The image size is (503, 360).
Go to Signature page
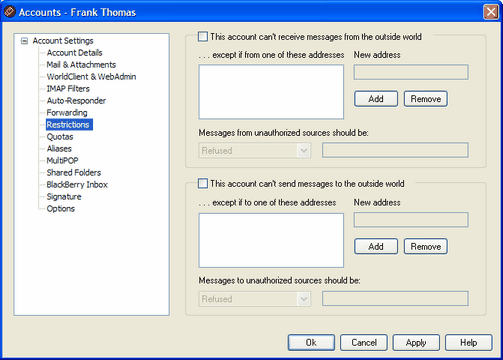click(x=64, y=197)
